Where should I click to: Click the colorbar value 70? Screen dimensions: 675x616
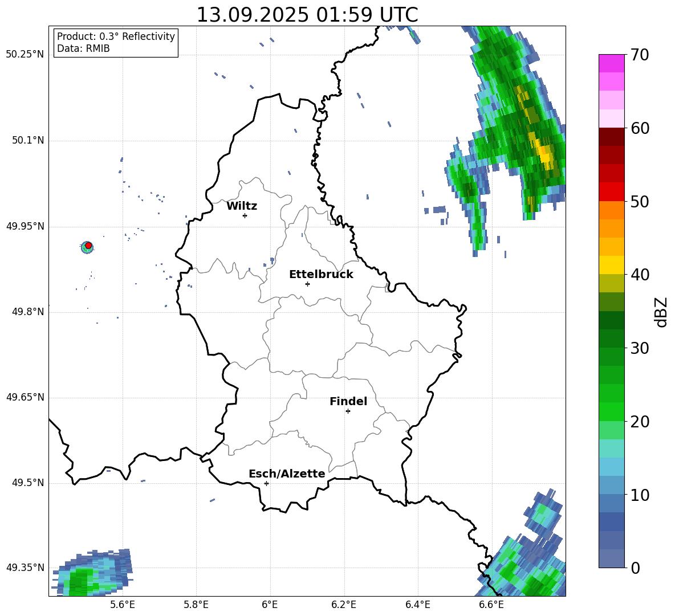point(640,55)
